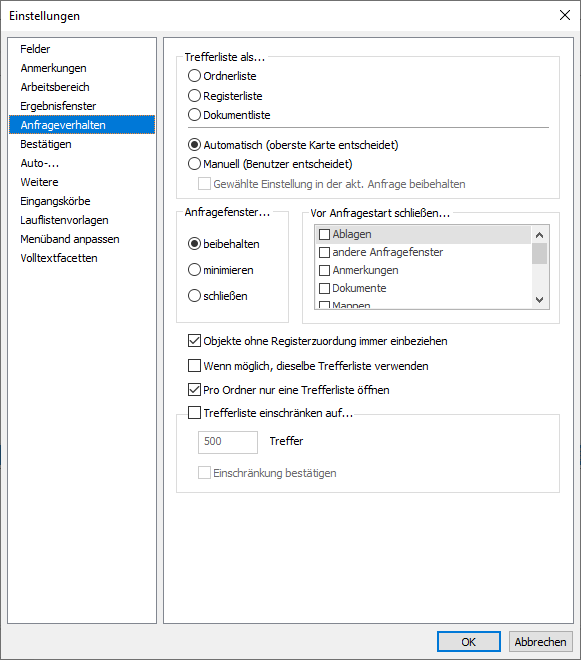
Task: Enable Wenn möglich, dieselbe Trefferliste verwenden
Action: point(194,365)
